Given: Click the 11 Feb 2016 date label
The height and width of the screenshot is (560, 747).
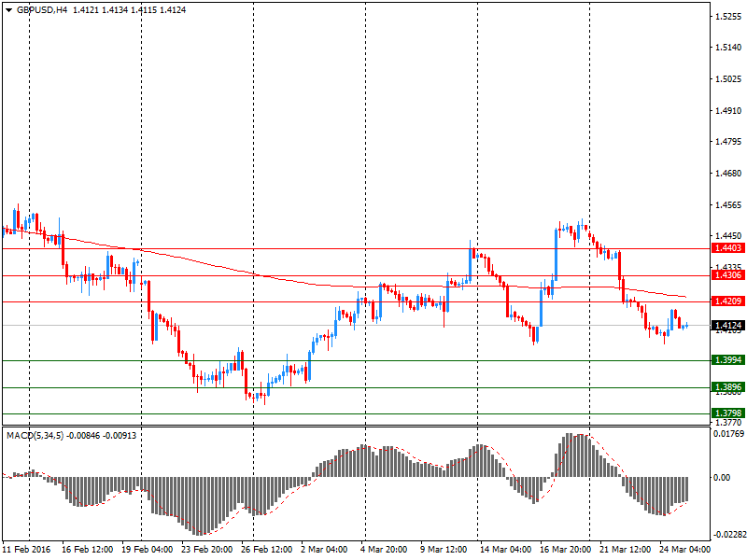Looking at the screenshot, I should tap(27, 550).
